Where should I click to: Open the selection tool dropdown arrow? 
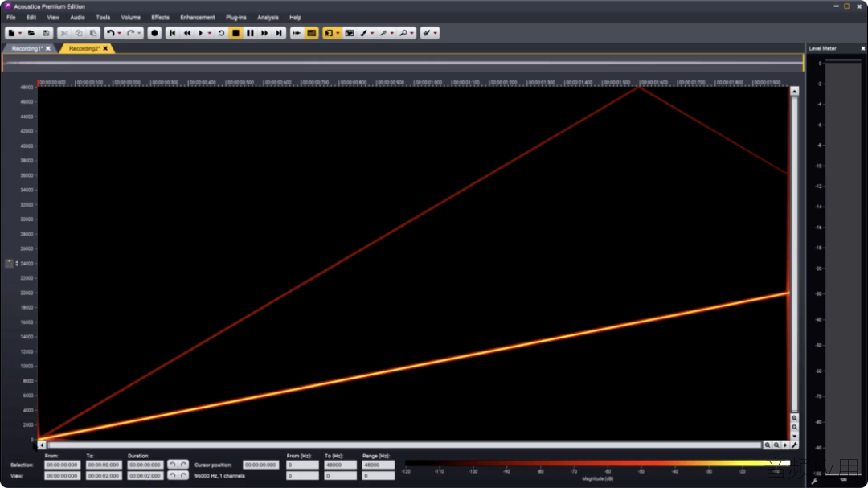coord(338,33)
